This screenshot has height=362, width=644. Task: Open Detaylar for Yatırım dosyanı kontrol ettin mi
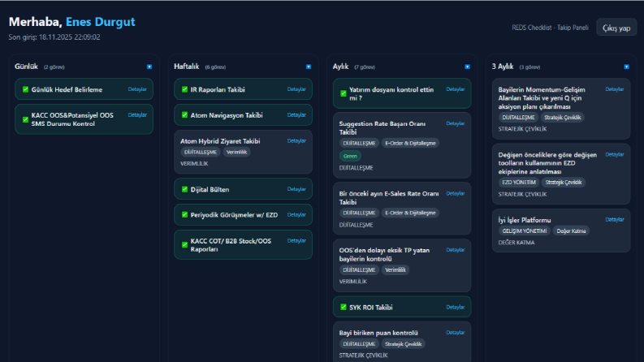[455, 89]
